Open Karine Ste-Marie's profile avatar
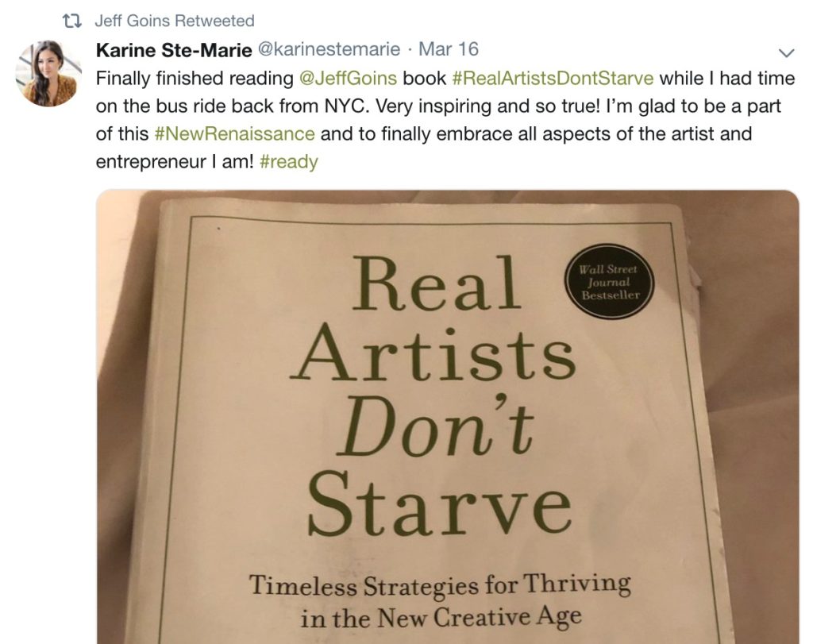Image resolution: width=813 pixels, height=644 pixels. (47, 74)
